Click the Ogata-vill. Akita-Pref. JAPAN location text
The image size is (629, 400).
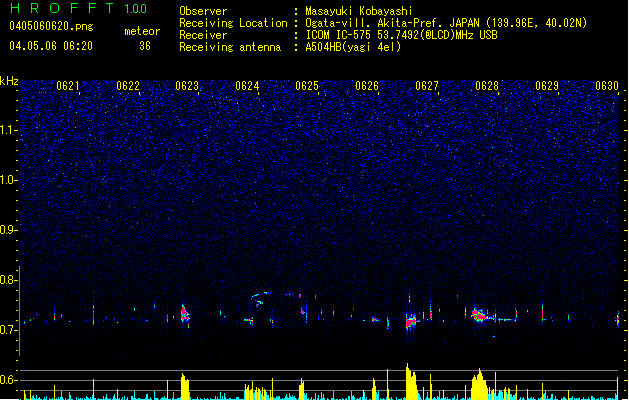point(446,23)
